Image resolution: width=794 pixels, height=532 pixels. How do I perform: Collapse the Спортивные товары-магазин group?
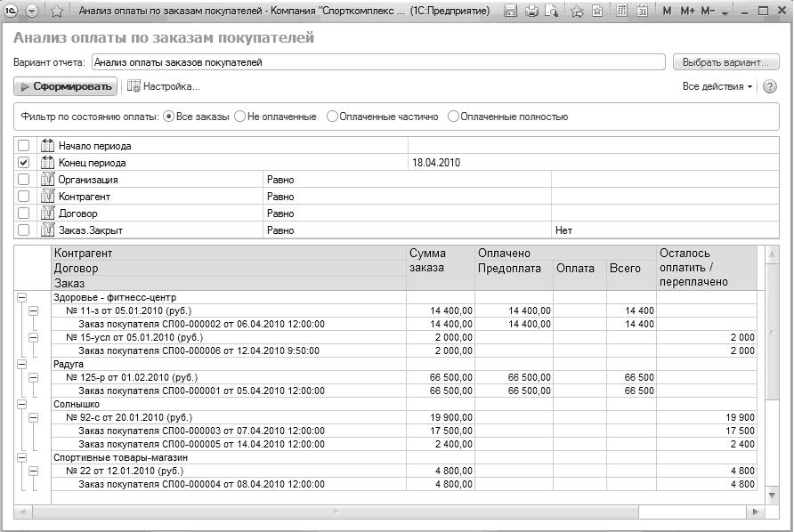point(21,457)
